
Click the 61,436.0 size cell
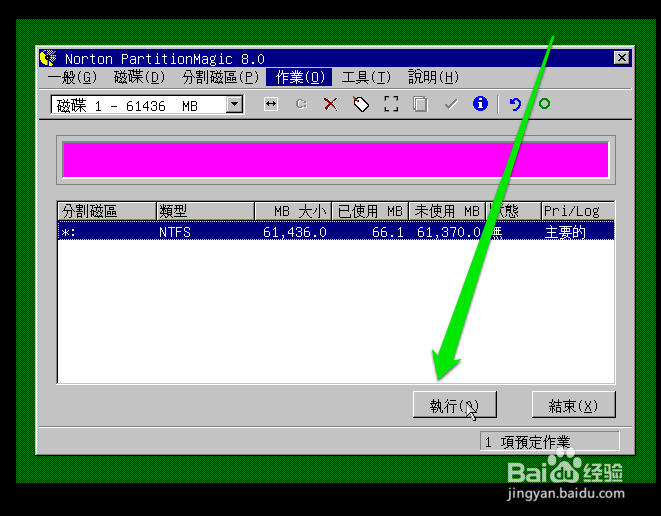tap(295, 232)
